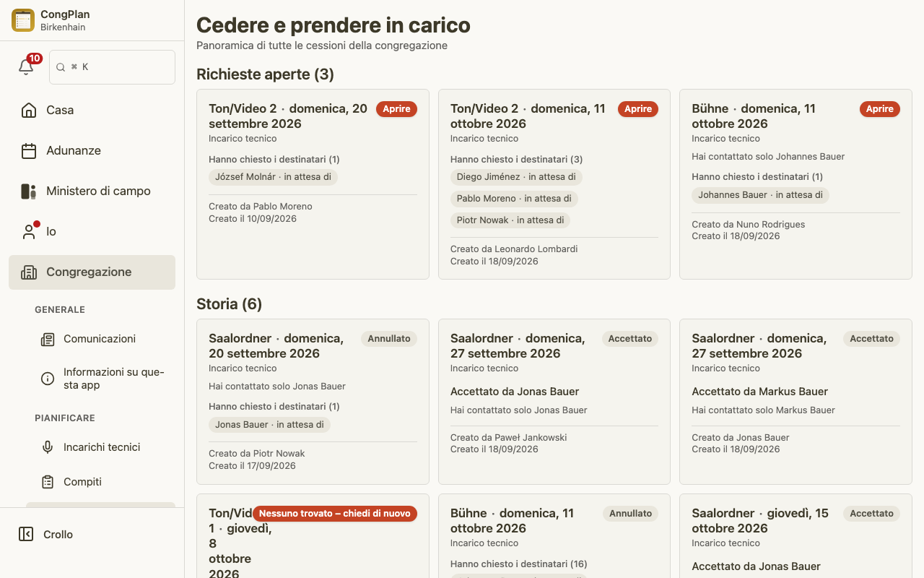Click the Compiti clipboard icon
Screen dimensions: 924x578
[48, 482]
